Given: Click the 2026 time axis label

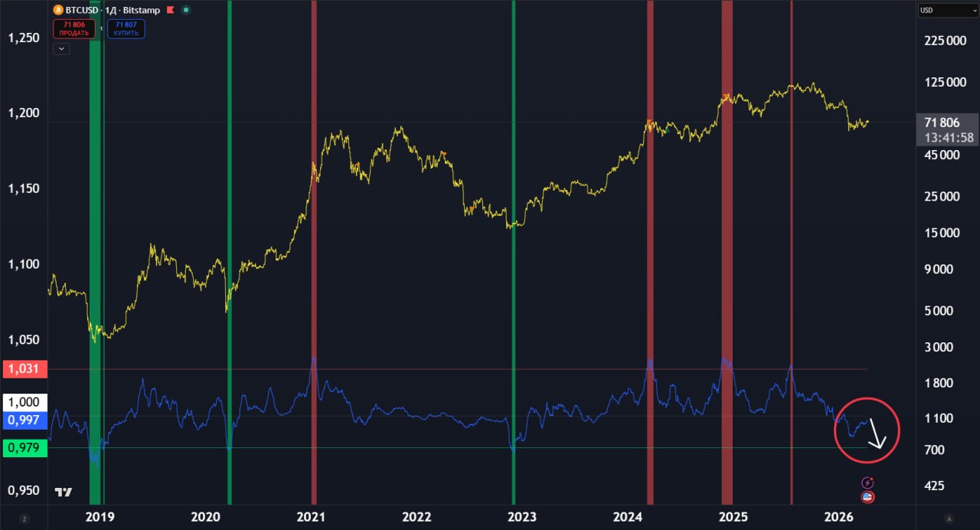Looking at the screenshot, I should point(839,517).
